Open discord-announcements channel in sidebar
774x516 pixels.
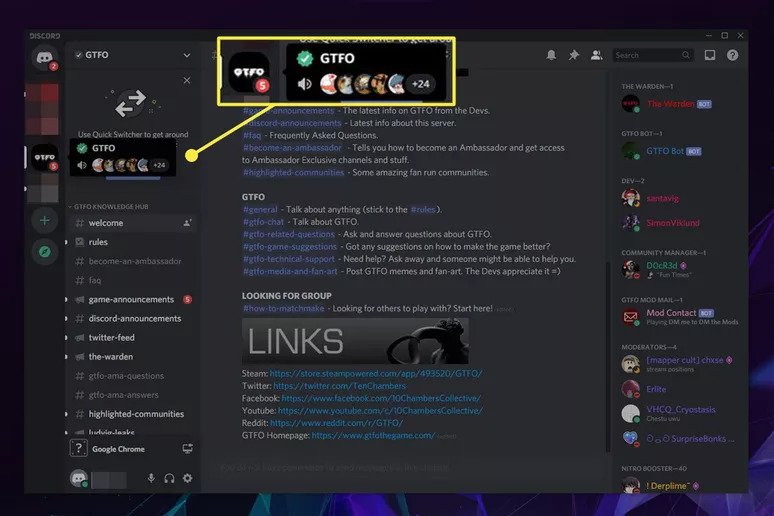coord(133,318)
